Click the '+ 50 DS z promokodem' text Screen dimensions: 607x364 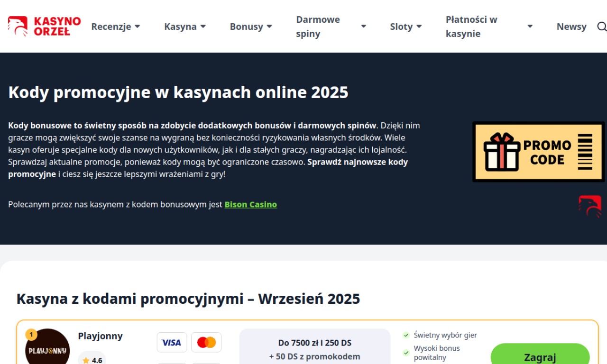coord(315,356)
